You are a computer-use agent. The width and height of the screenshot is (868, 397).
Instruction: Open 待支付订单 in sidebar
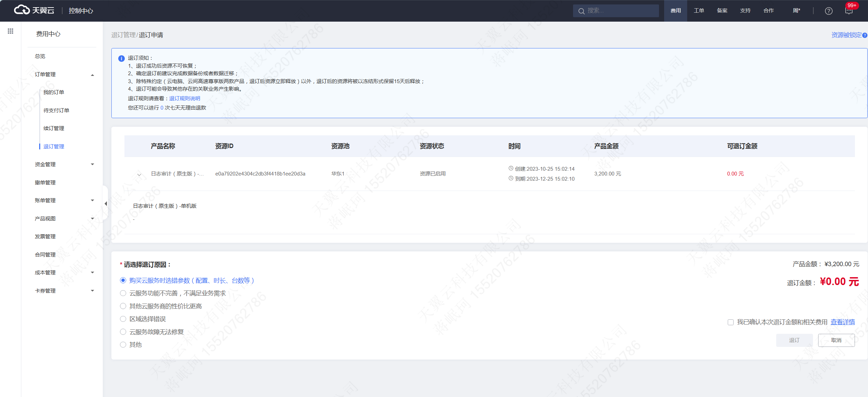(x=56, y=110)
